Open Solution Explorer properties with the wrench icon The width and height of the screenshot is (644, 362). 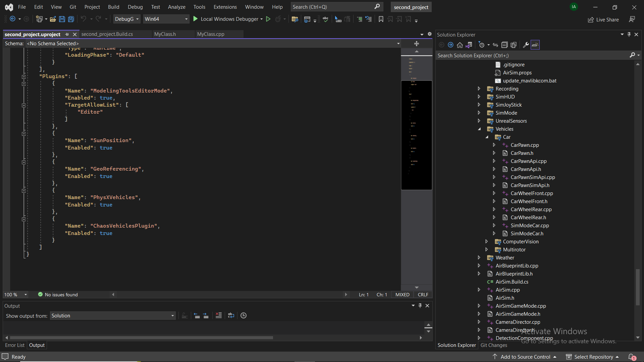coord(525,45)
